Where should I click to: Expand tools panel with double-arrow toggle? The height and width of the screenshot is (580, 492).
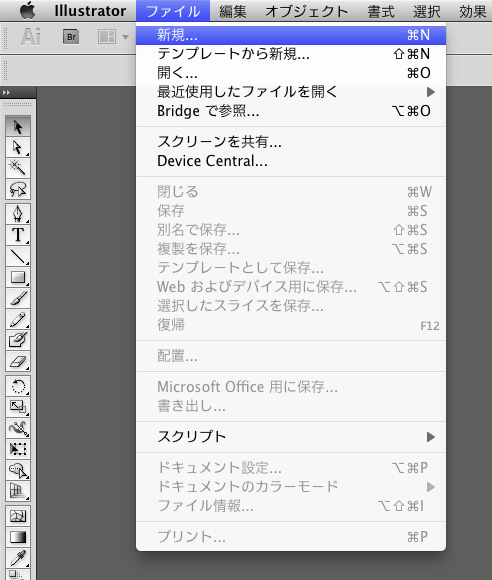pyautogui.click(x=6, y=92)
